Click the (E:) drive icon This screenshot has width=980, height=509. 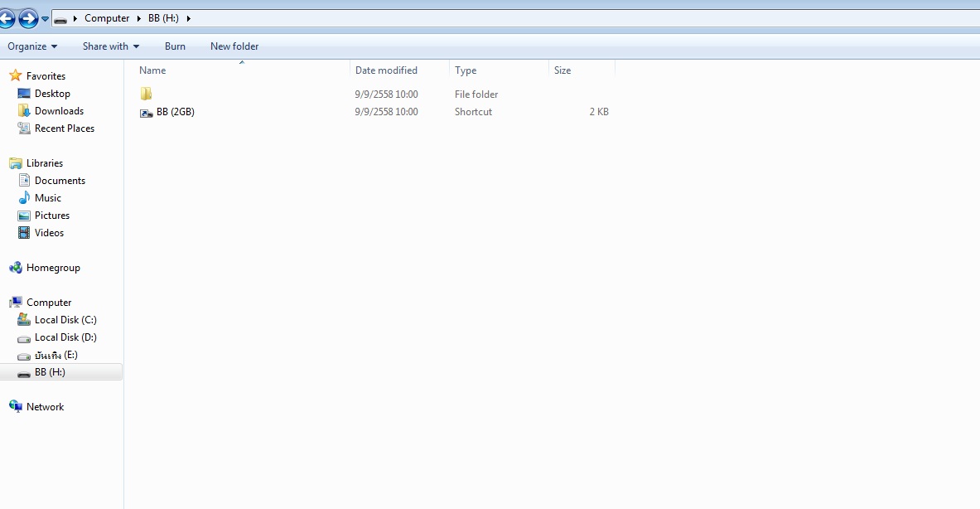pos(24,356)
